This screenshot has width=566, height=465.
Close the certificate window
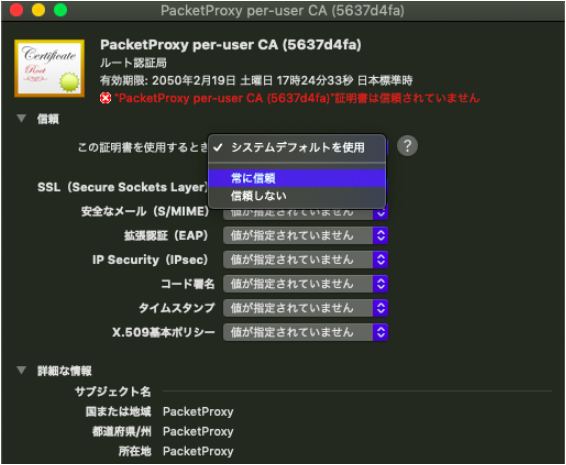click(x=17, y=10)
